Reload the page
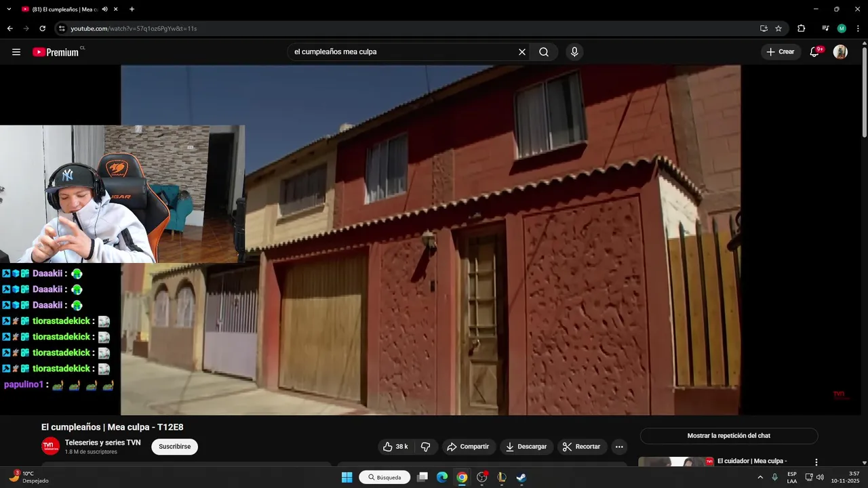 tap(42, 28)
